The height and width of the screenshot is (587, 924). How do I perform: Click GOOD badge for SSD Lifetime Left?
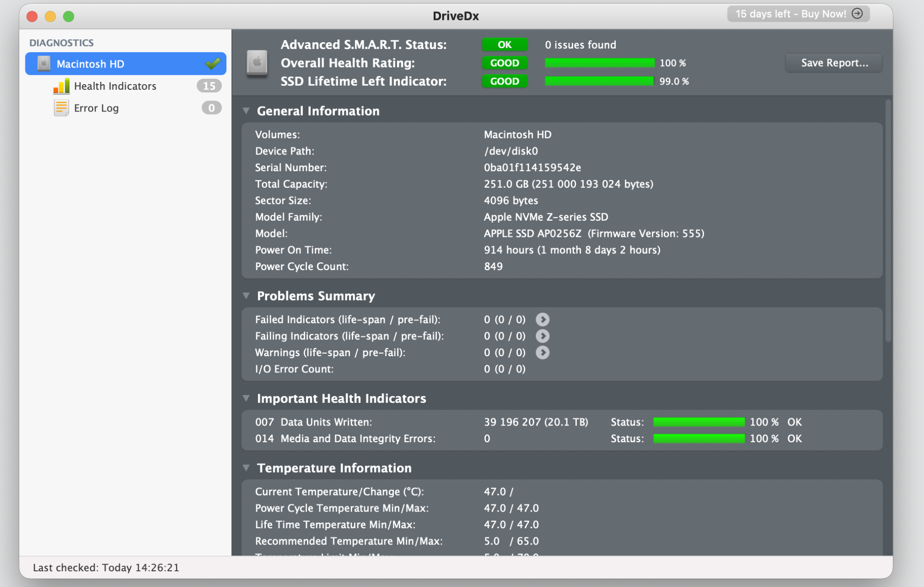(504, 81)
